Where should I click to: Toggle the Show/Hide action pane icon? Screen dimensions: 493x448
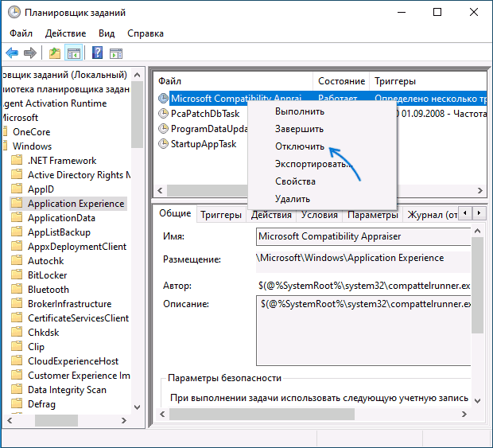click(116, 53)
